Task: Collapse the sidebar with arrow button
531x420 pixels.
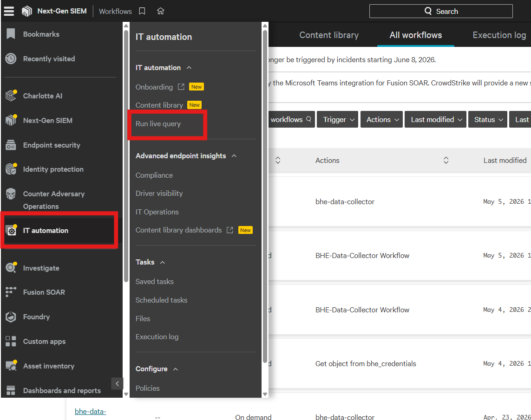Action: coord(117,383)
